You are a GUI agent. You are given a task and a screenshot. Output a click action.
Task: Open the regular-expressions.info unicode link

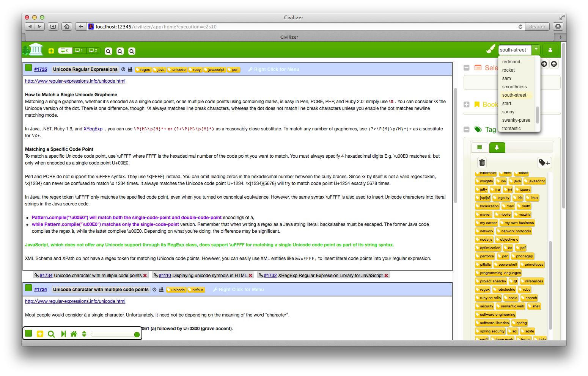[75, 81]
